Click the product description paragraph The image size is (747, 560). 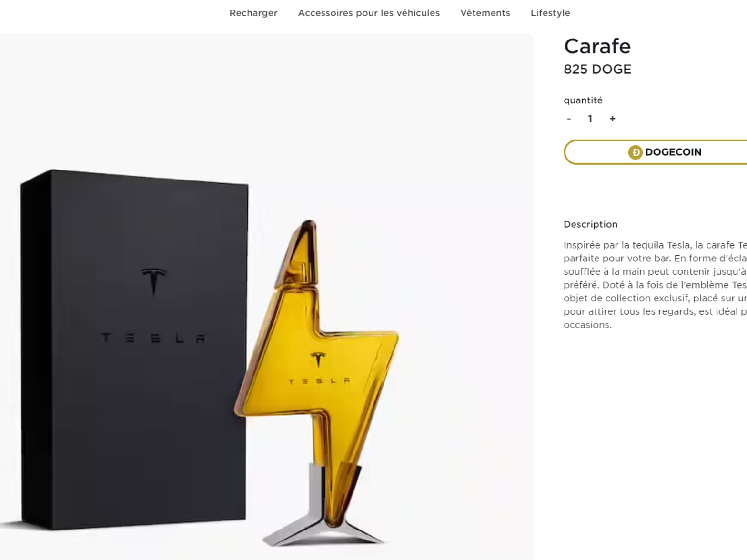click(655, 285)
